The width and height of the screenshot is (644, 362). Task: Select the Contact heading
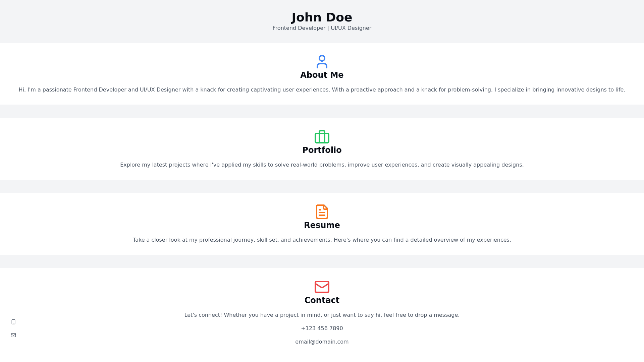322,300
